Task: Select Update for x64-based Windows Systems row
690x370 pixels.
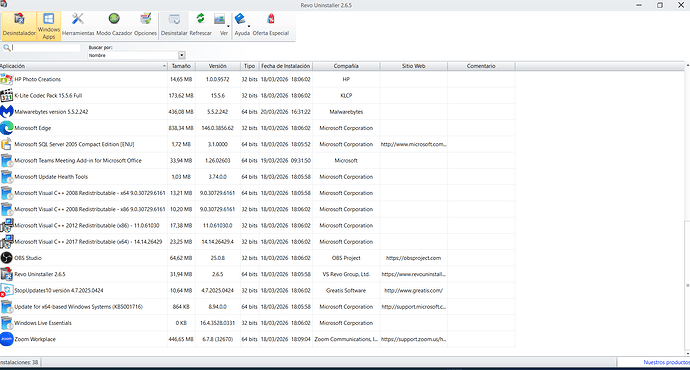Action: point(257,307)
